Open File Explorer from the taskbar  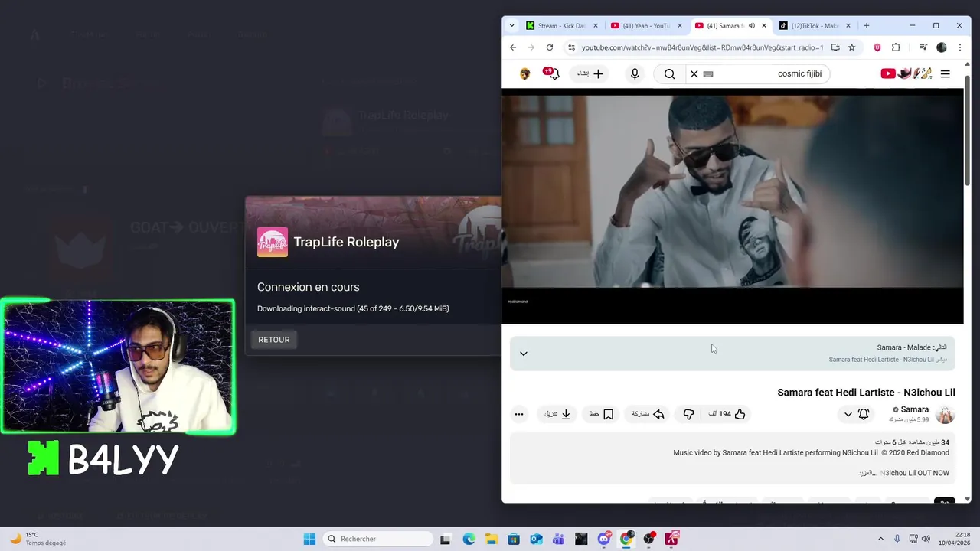click(x=491, y=539)
